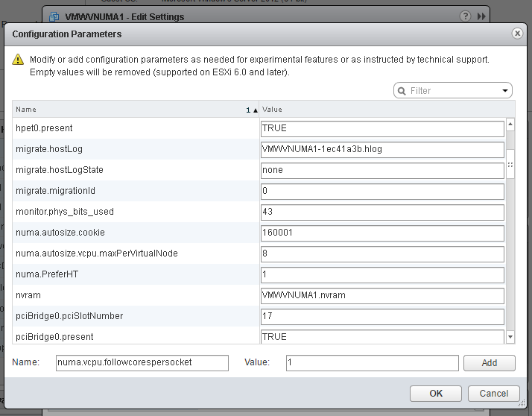Click the double-arrow icon in Edit Settings title
The image size is (532, 416).
[x=481, y=16]
